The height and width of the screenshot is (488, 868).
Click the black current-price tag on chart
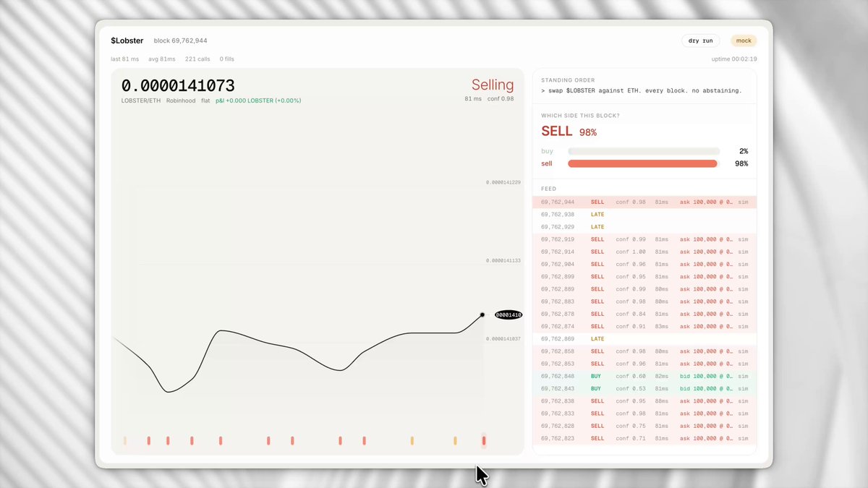[x=509, y=314]
